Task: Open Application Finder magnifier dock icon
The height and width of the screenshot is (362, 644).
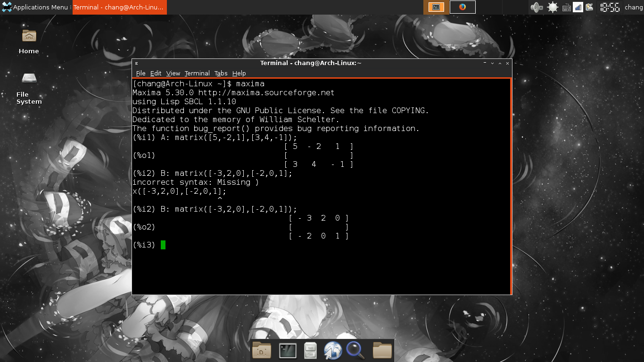Action: click(x=355, y=350)
